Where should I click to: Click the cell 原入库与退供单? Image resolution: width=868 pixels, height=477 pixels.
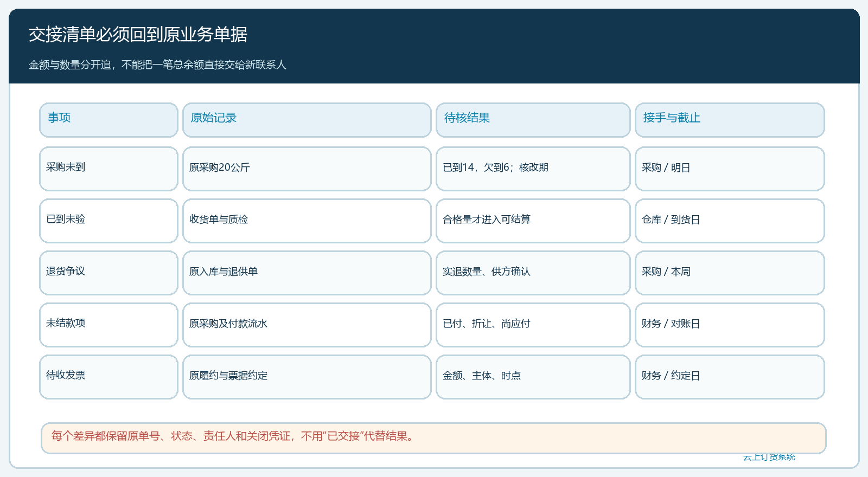307,273
